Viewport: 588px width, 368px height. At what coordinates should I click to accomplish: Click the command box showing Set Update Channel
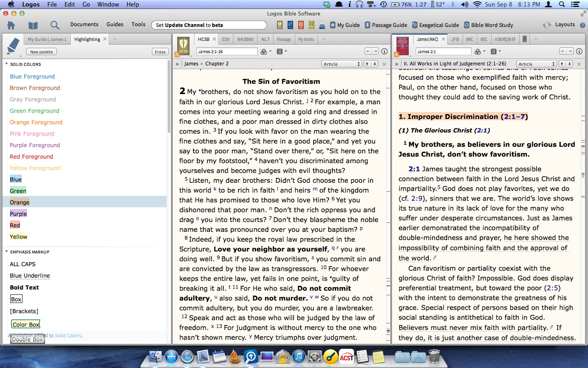click(x=209, y=25)
